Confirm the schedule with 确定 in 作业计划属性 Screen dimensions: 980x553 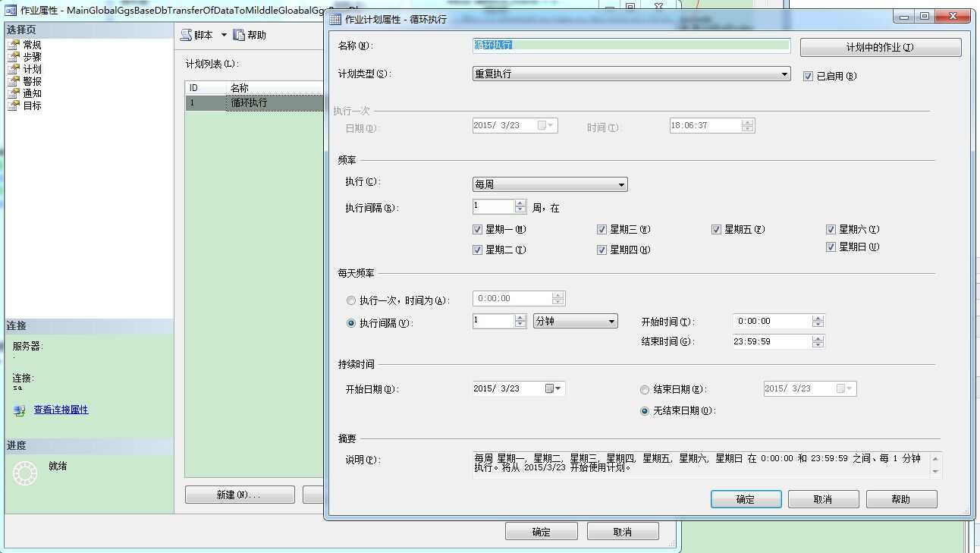pos(746,499)
